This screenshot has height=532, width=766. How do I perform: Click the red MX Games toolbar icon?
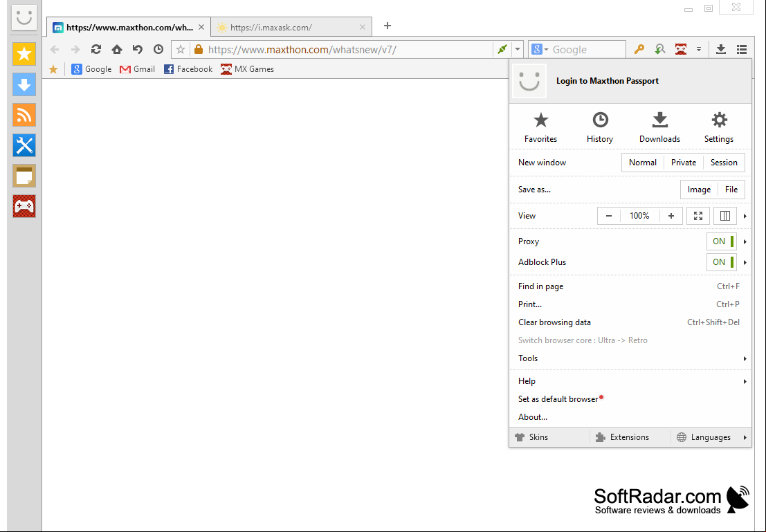pyautogui.click(x=680, y=49)
